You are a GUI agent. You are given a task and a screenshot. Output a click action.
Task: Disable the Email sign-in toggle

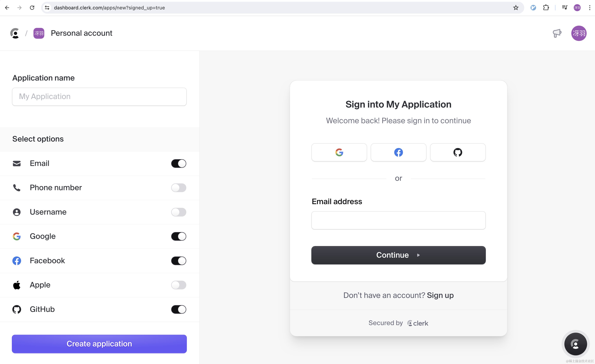pos(179,164)
